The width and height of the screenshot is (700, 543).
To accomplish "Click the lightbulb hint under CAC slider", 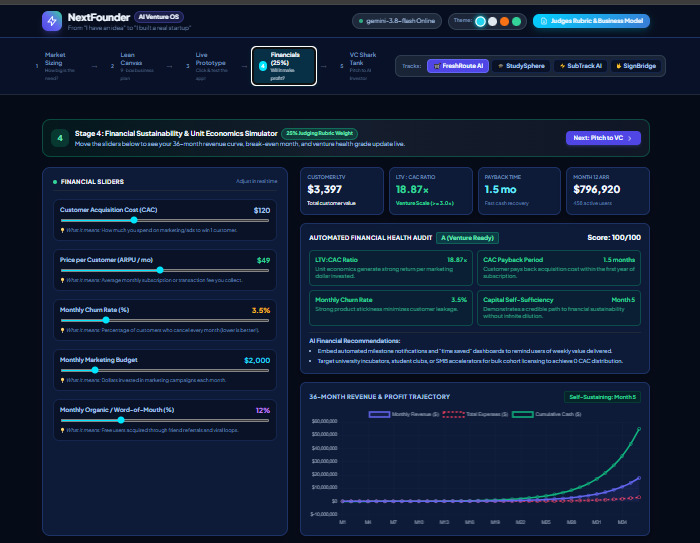I will [x=62, y=230].
